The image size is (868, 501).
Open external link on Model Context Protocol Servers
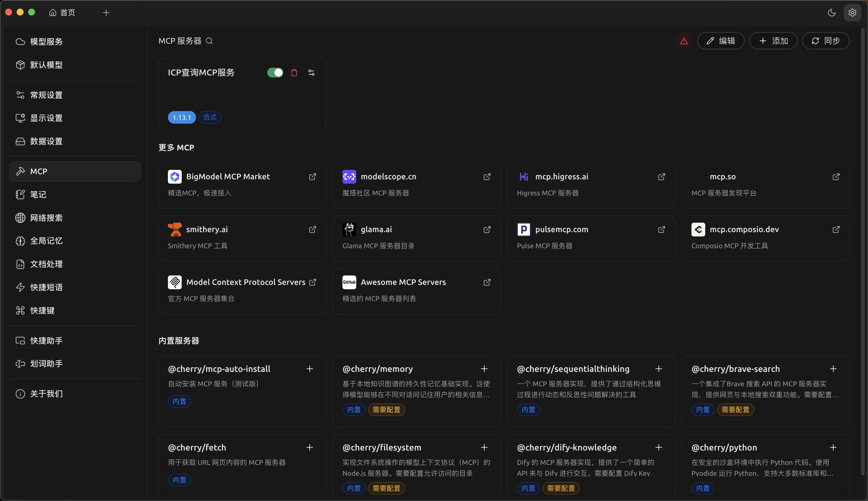click(313, 282)
